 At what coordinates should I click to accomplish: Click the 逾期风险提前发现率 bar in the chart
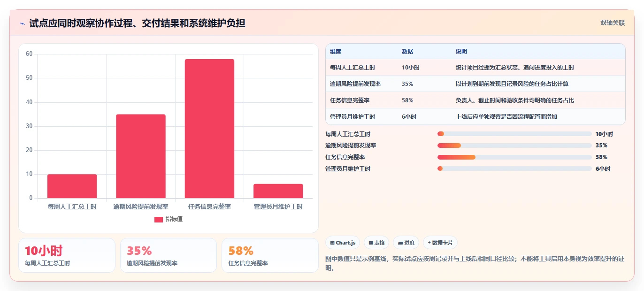coord(141,156)
